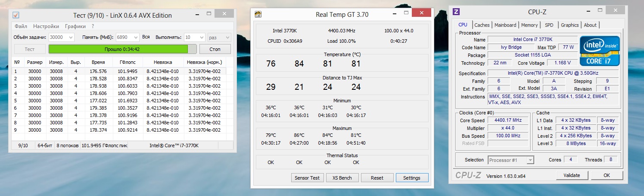This screenshot has height=196, width=644.
Task: Click the OK button in CPU-Z
Action: pyautogui.click(x=607, y=175)
